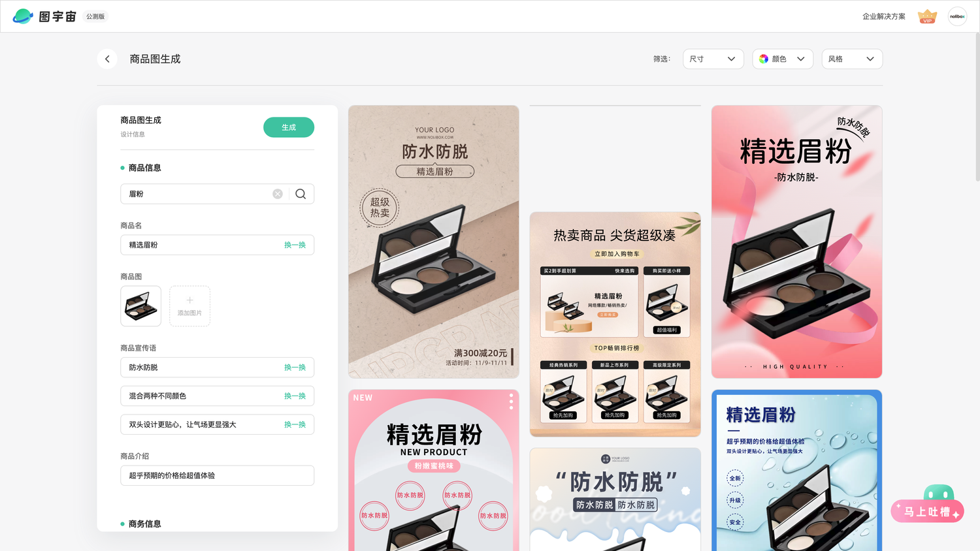Click the color wheel icon in filter
Screen dimensions: 980x551
click(764, 59)
